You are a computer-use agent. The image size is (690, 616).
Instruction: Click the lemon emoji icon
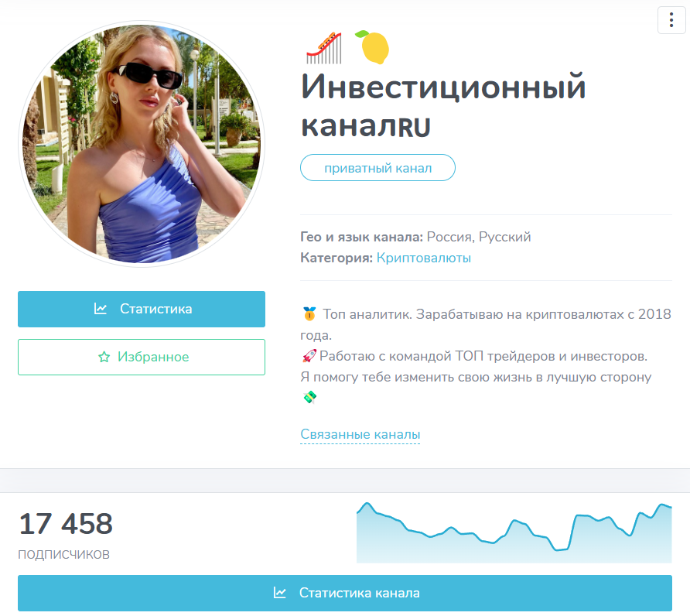click(x=372, y=47)
